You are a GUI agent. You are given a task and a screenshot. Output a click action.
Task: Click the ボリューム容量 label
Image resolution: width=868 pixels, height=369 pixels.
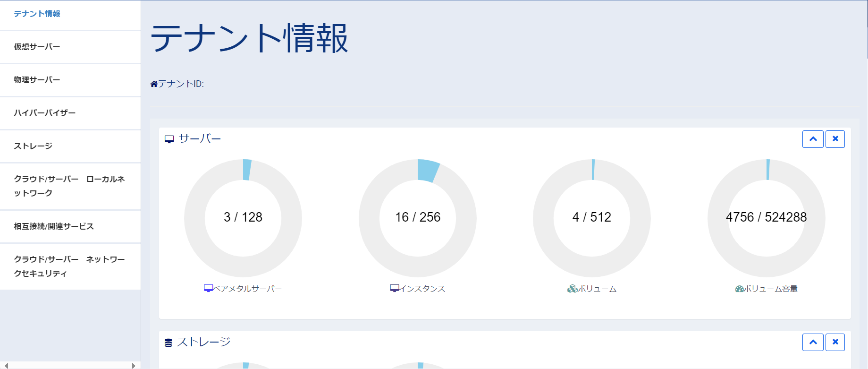pyautogui.click(x=771, y=289)
